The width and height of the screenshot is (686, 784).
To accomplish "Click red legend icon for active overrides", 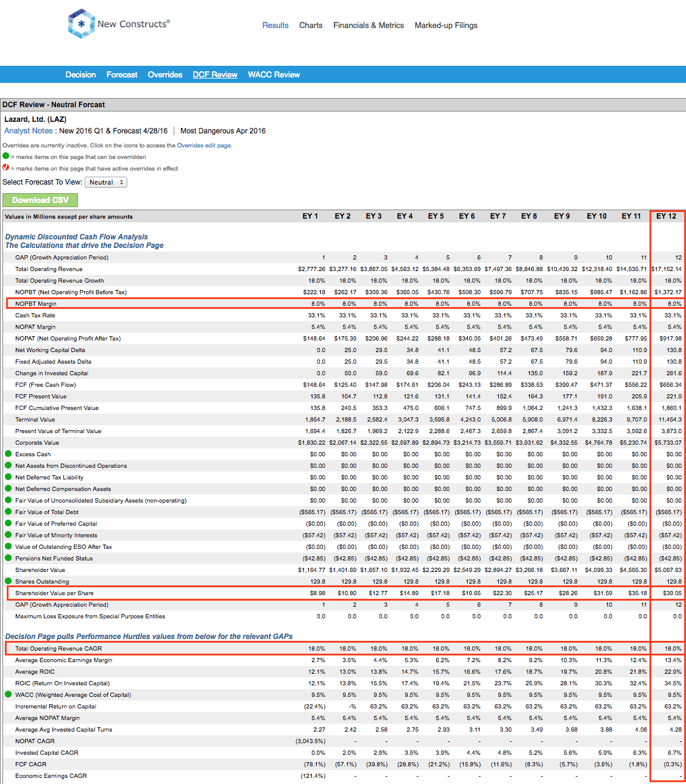I will point(6,168).
